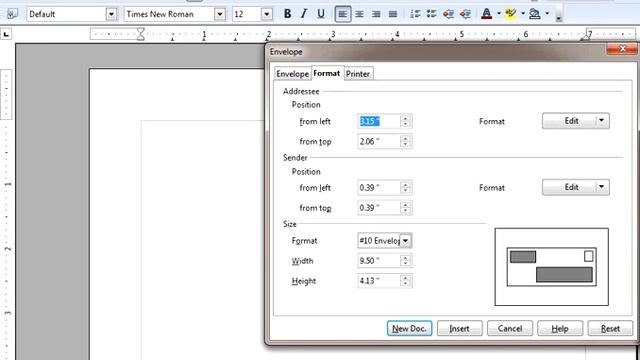
Task: Click the left indent marker on the ruler
Action: pos(140,34)
